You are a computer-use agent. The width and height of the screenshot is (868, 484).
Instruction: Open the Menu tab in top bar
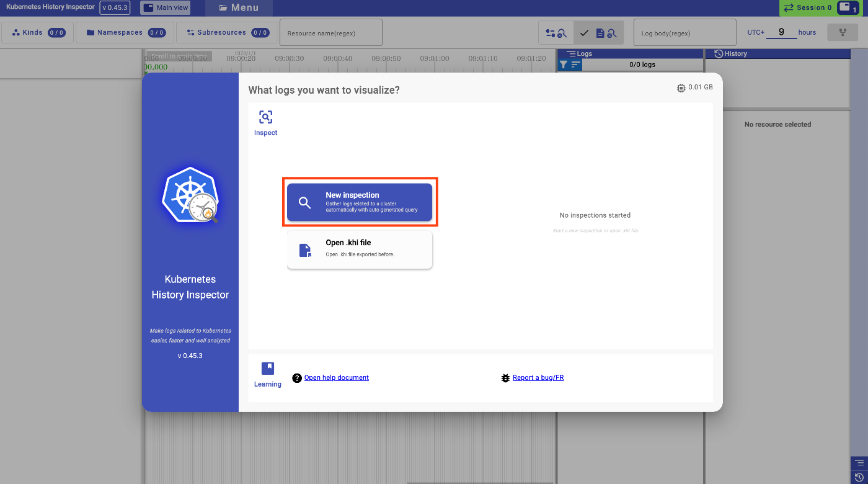(x=239, y=8)
